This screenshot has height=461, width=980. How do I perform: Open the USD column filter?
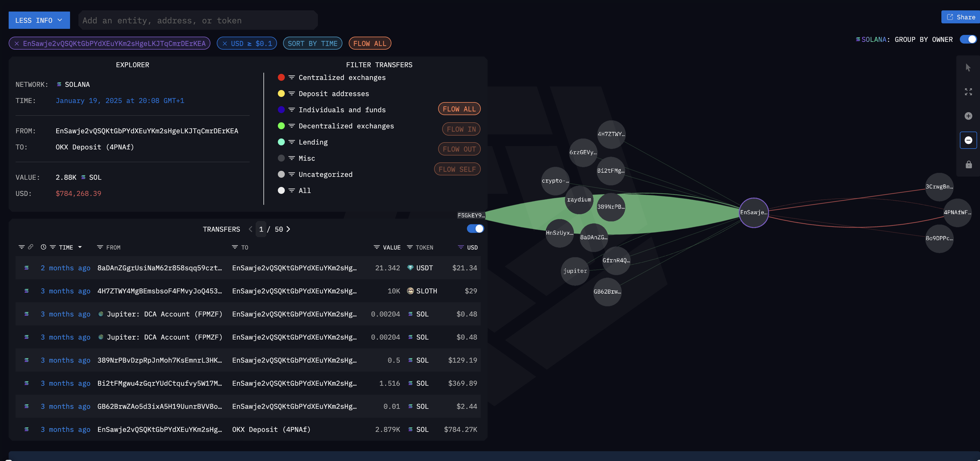461,247
